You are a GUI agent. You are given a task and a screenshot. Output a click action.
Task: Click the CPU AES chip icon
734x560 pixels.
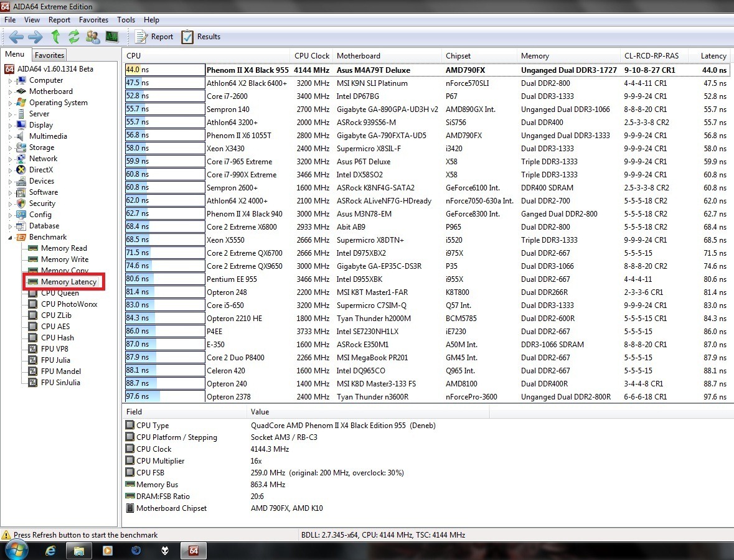tap(33, 327)
